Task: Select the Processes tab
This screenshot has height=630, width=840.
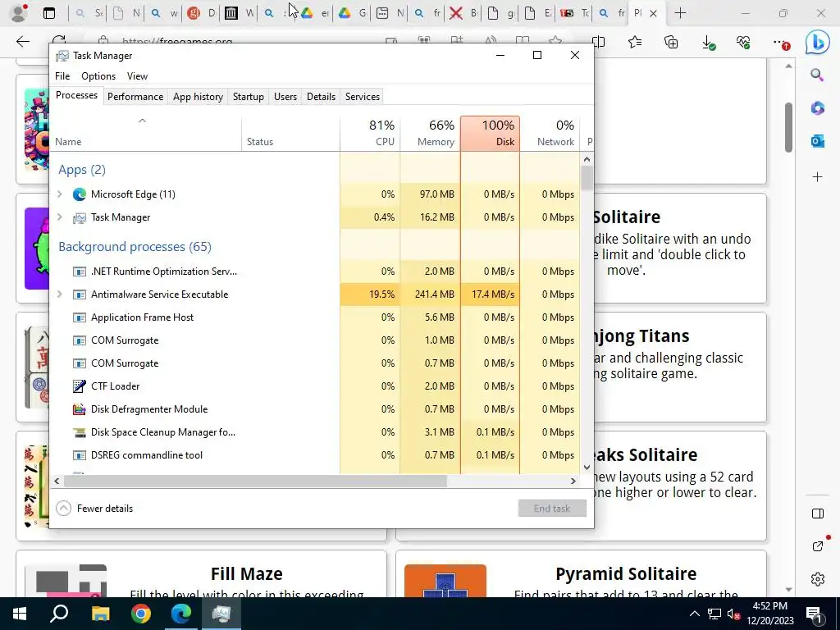Action: 76,95
